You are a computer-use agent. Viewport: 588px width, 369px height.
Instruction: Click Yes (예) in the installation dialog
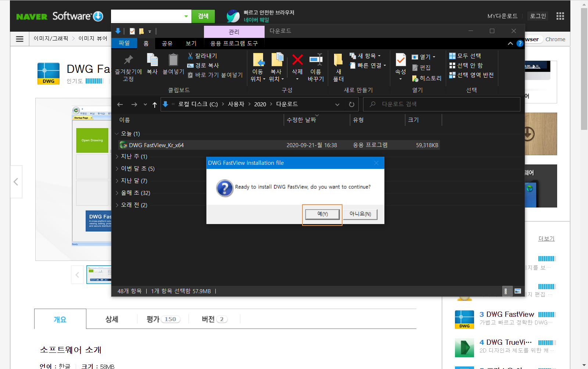click(x=322, y=214)
